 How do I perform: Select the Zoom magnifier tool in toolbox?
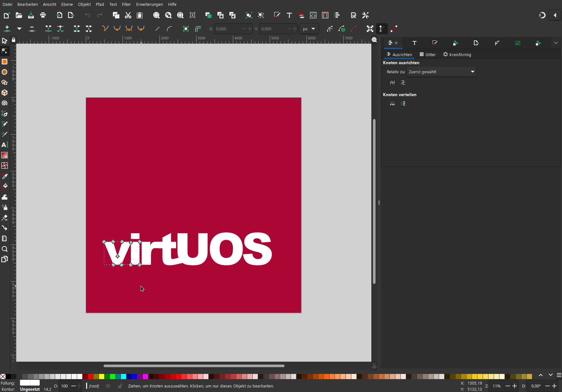coord(5,249)
